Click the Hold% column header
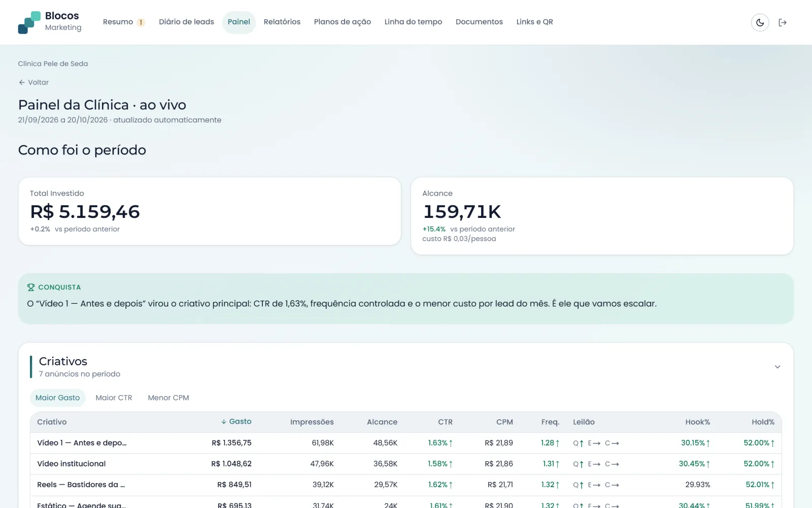Viewport: 812px width, 508px height. coord(763,422)
